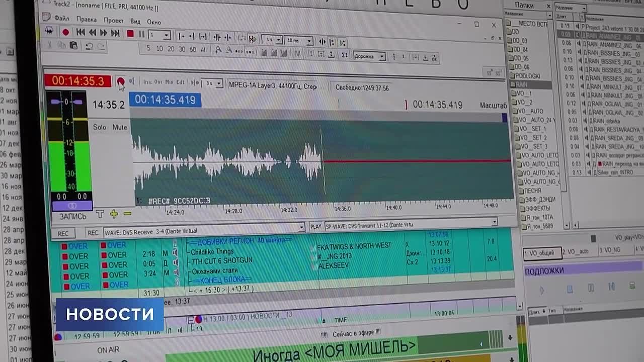The width and height of the screenshot is (644, 362).
Task: Jump to track start with the skip-back button
Action: click(80, 33)
